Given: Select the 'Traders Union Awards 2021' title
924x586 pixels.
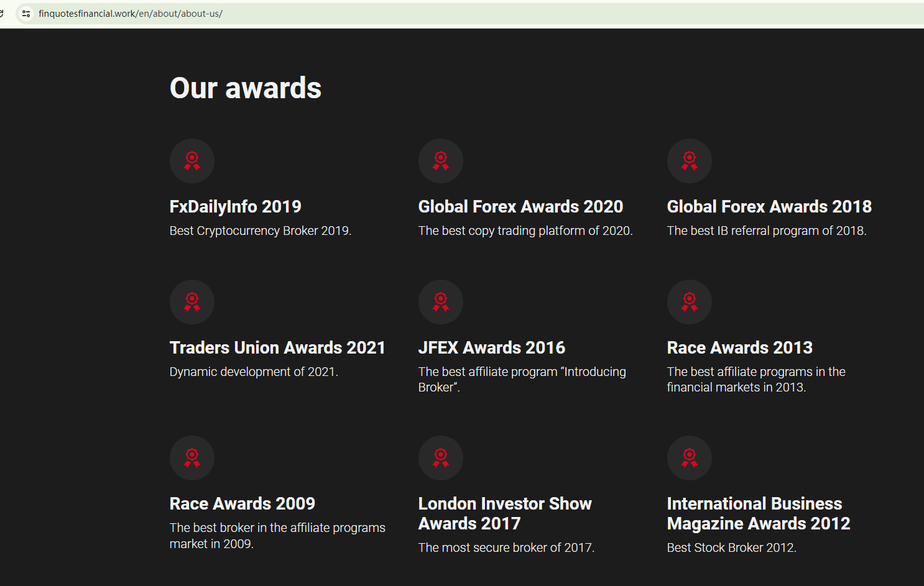Looking at the screenshot, I should click(x=278, y=347).
